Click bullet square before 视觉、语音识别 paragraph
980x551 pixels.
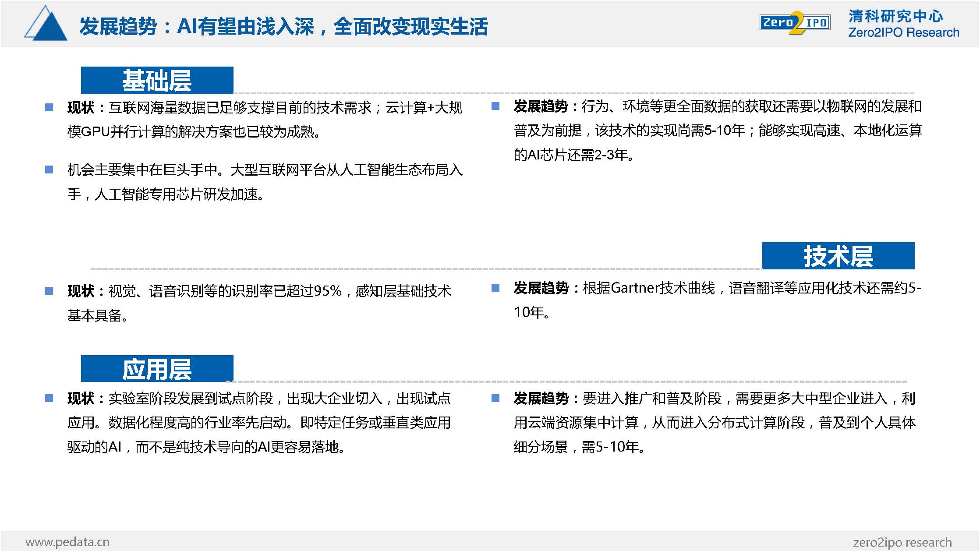coord(49,291)
